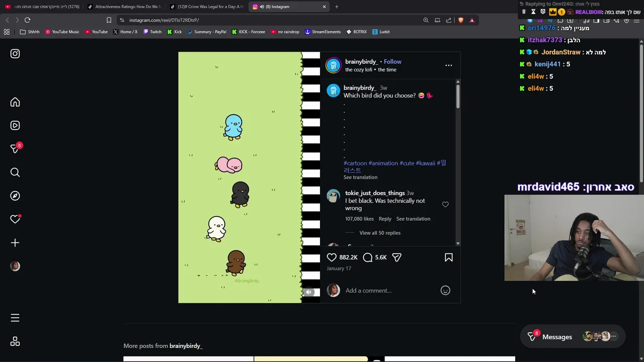The image size is (644, 362).
Task: Open the browser apps grid icon
Action: pyautogui.click(x=7, y=32)
